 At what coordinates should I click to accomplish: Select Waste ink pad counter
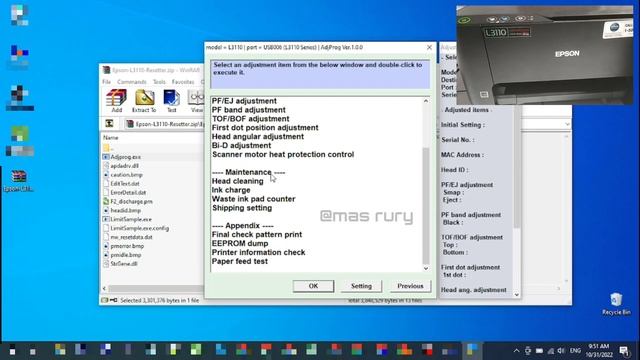pos(253,199)
